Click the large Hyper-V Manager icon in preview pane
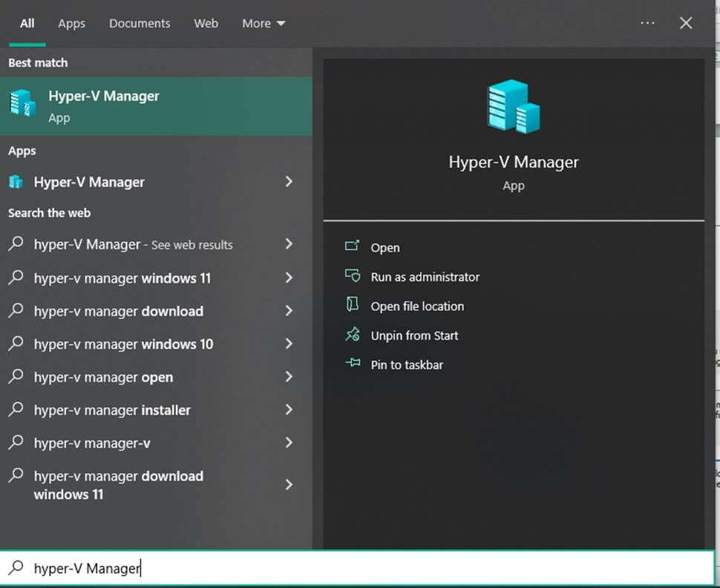The width and height of the screenshot is (720, 588). click(x=513, y=108)
